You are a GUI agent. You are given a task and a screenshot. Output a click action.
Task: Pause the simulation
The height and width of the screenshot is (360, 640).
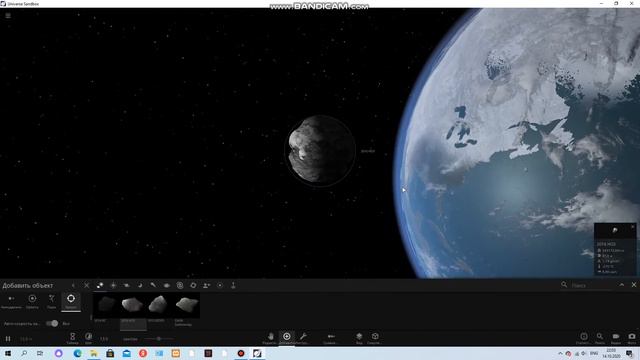tap(8, 338)
